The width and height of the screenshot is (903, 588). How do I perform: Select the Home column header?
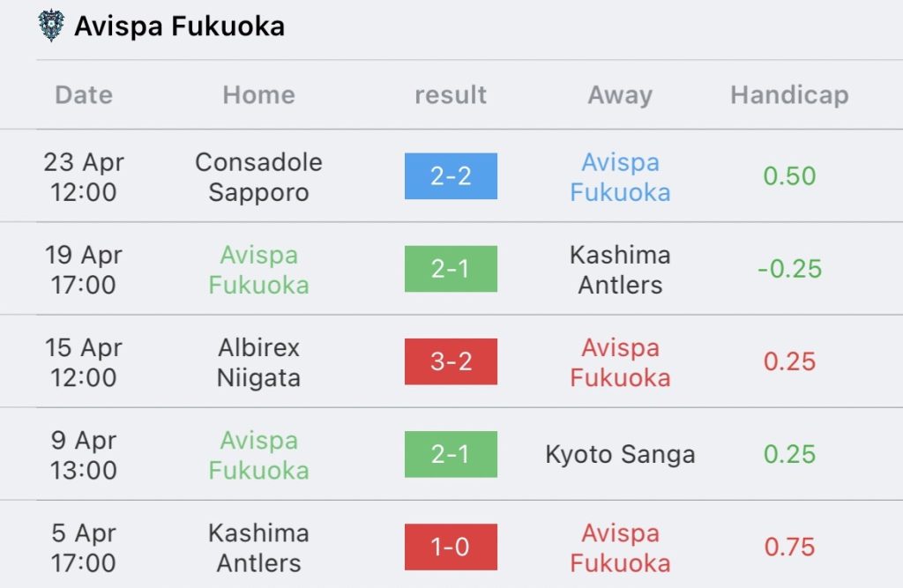coord(258,95)
